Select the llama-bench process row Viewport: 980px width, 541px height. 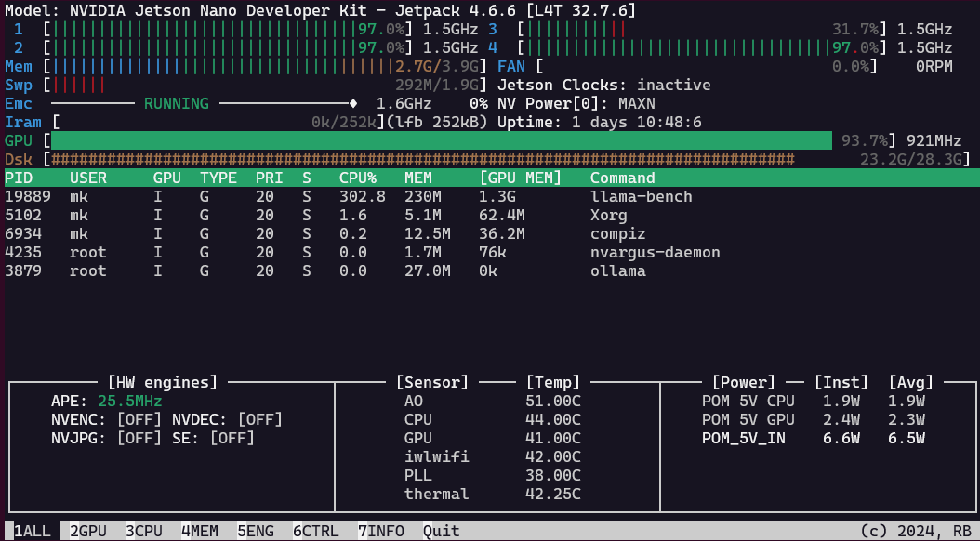coord(642,196)
